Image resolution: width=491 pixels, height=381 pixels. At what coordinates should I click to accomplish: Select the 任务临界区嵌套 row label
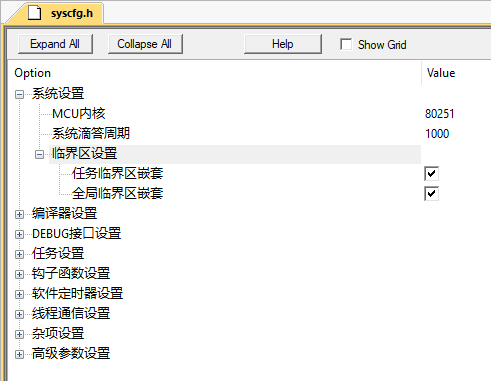pos(118,174)
